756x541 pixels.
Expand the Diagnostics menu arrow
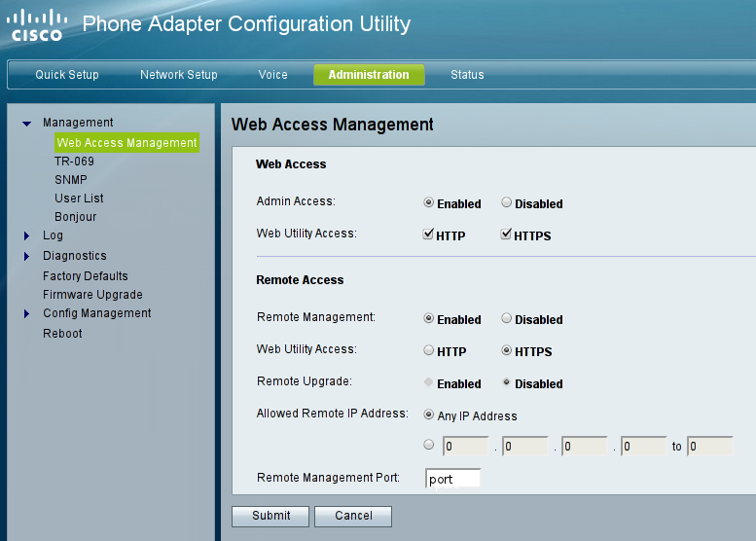pos(27,257)
